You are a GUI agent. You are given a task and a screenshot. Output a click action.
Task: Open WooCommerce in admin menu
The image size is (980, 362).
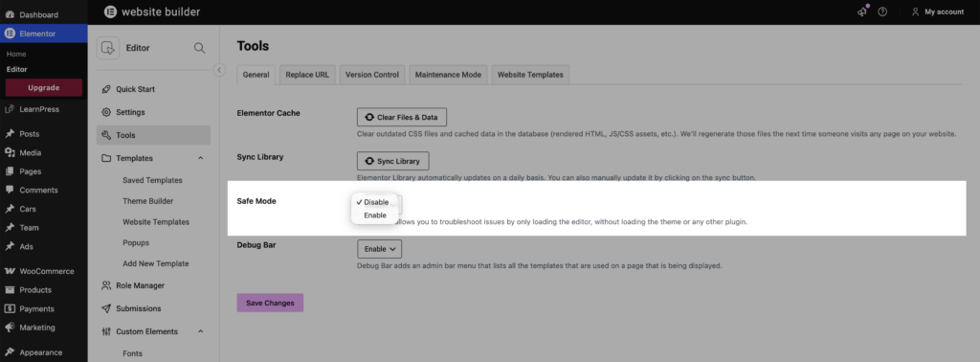[44, 271]
